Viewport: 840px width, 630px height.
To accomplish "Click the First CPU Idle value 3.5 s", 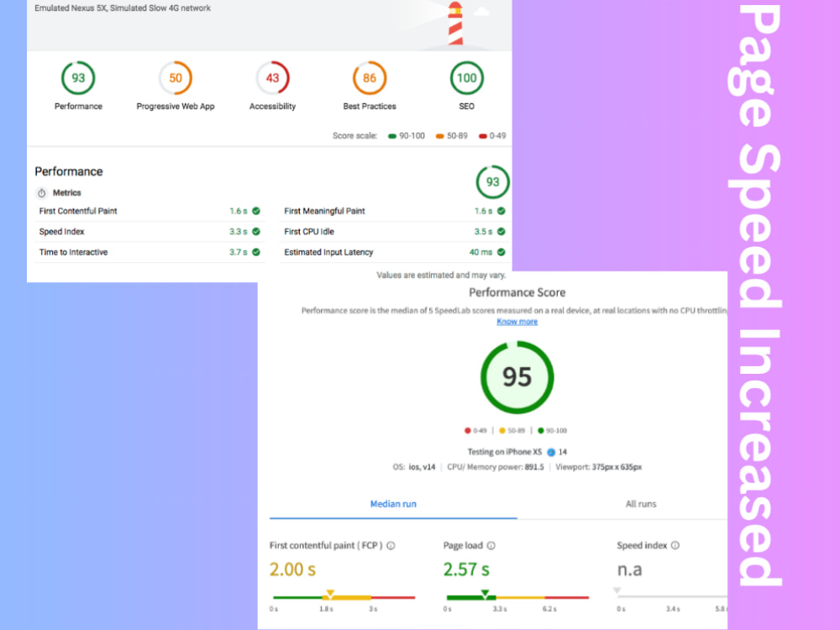I will point(483,232).
